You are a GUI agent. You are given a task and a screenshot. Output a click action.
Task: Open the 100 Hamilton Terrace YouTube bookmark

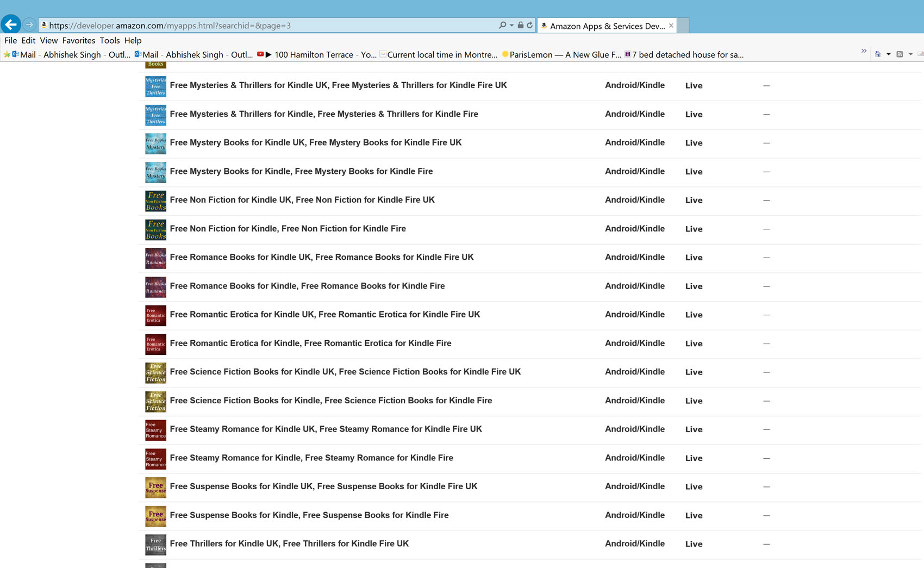tap(317, 54)
